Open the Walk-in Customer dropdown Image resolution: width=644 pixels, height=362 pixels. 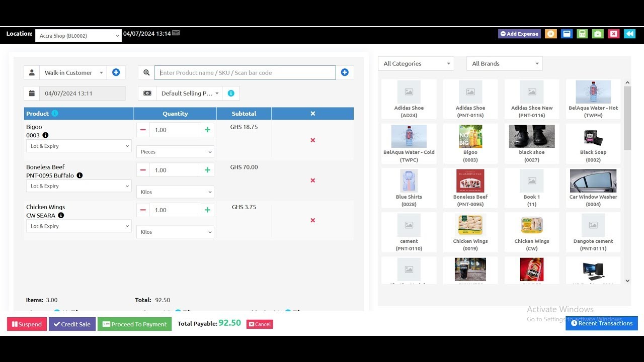pyautogui.click(x=73, y=72)
